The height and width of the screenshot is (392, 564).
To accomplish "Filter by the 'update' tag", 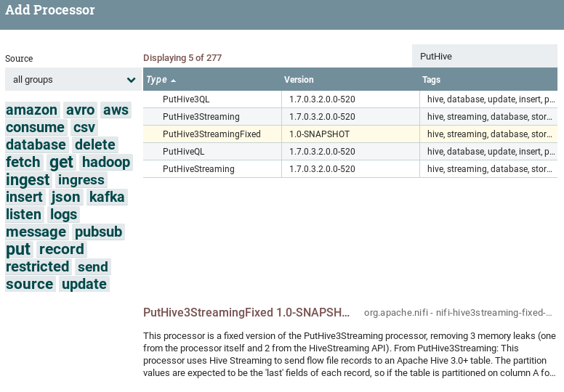I will click(x=84, y=285).
